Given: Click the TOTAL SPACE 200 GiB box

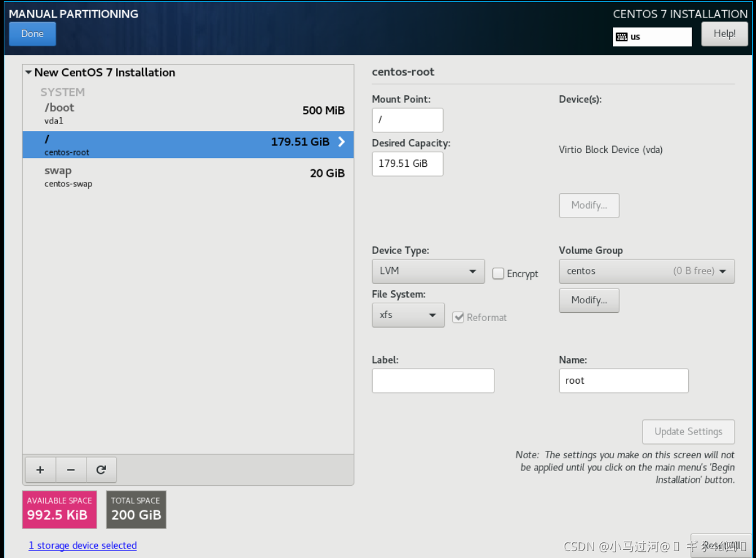Looking at the screenshot, I should 136,509.
